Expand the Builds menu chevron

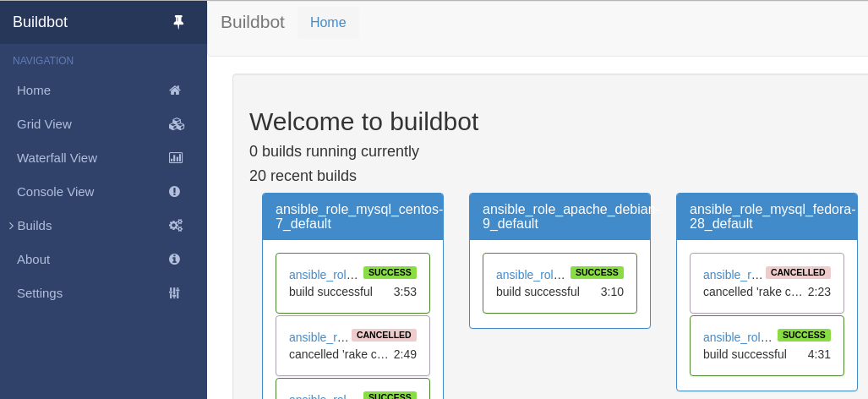click(11, 225)
